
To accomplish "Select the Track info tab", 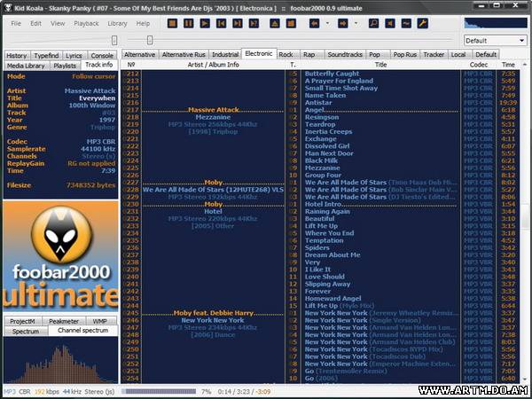I will pyautogui.click(x=99, y=65).
